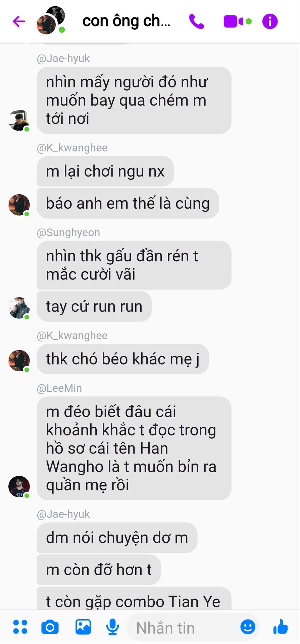Record a voice message with the microphone
The height and width of the screenshot is (644, 300).
coord(113,627)
